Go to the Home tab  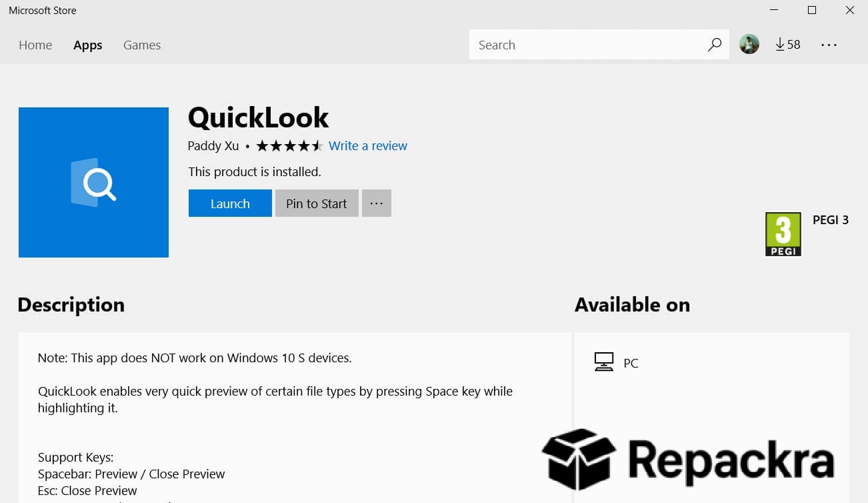point(35,45)
